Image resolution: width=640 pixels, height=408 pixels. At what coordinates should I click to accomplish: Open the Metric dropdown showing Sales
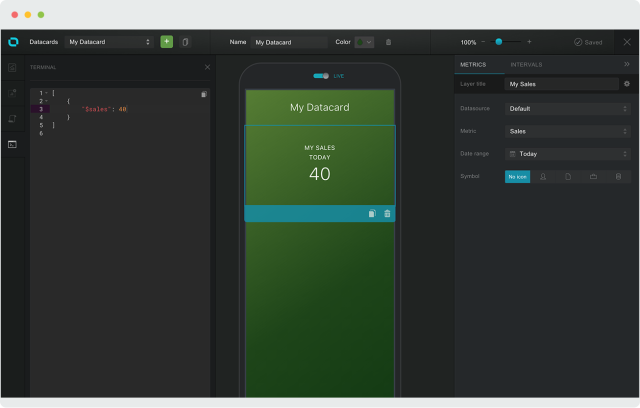point(568,131)
